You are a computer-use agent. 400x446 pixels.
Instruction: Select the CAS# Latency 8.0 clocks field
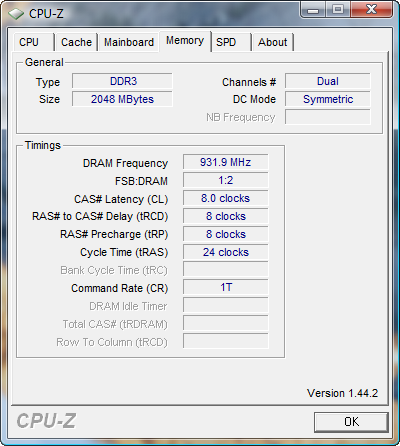[226, 198]
